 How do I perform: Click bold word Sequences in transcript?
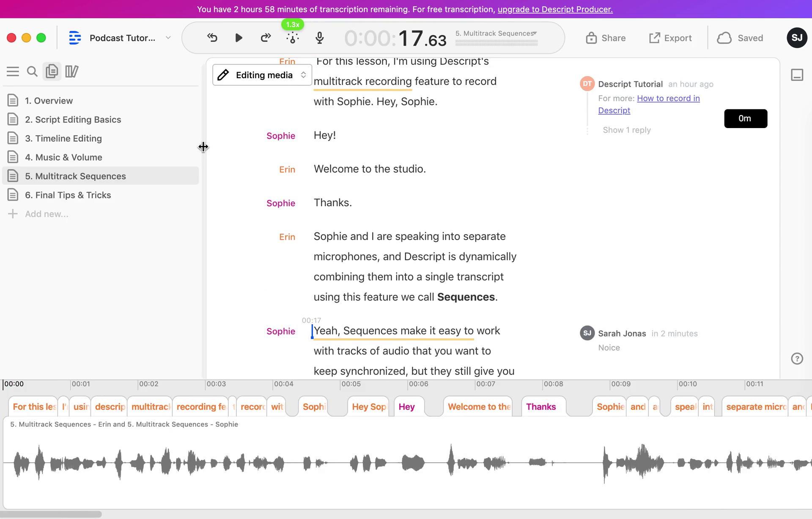coord(466,297)
